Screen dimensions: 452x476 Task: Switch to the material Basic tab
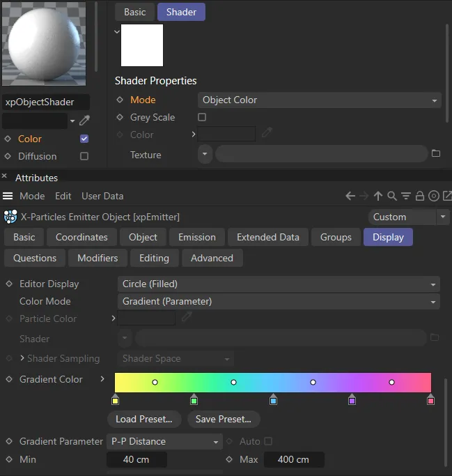pyautogui.click(x=135, y=12)
